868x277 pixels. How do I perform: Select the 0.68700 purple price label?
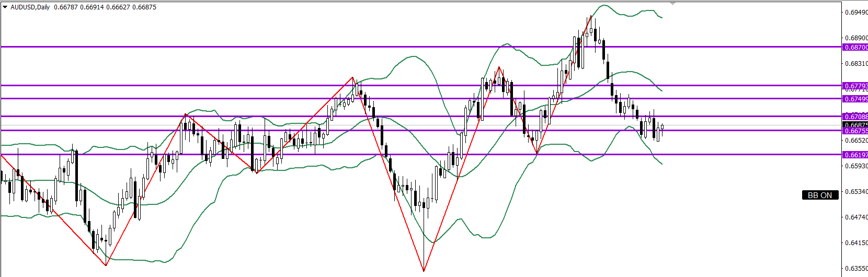(855, 47)
